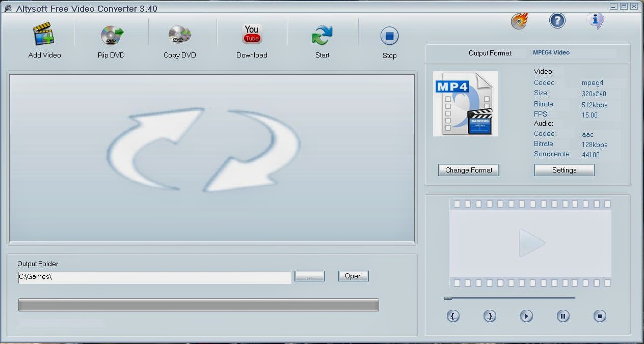Click the mpeg4 video codec value
The width and height of the screenshot is (644, 344).
[593, 82]
